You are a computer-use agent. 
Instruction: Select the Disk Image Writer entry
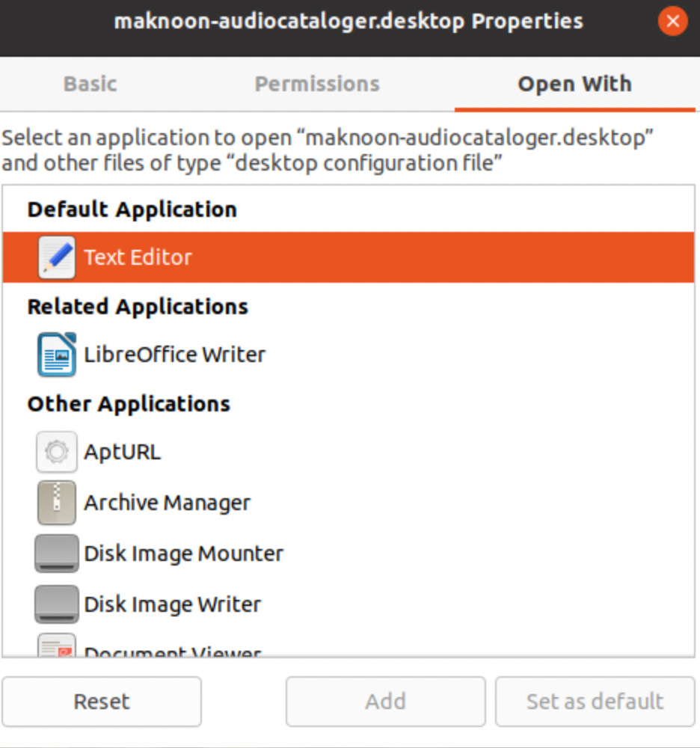[172, 604]
